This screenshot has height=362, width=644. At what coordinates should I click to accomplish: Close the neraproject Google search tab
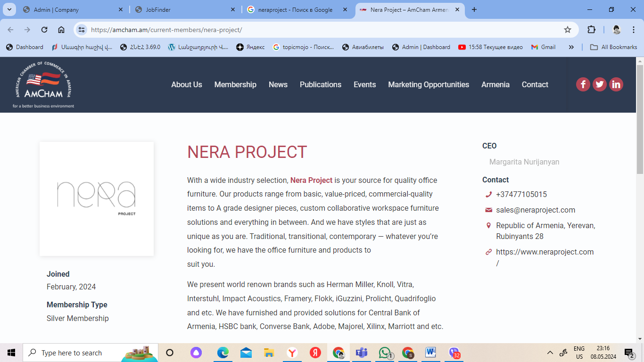coord(345,9)
